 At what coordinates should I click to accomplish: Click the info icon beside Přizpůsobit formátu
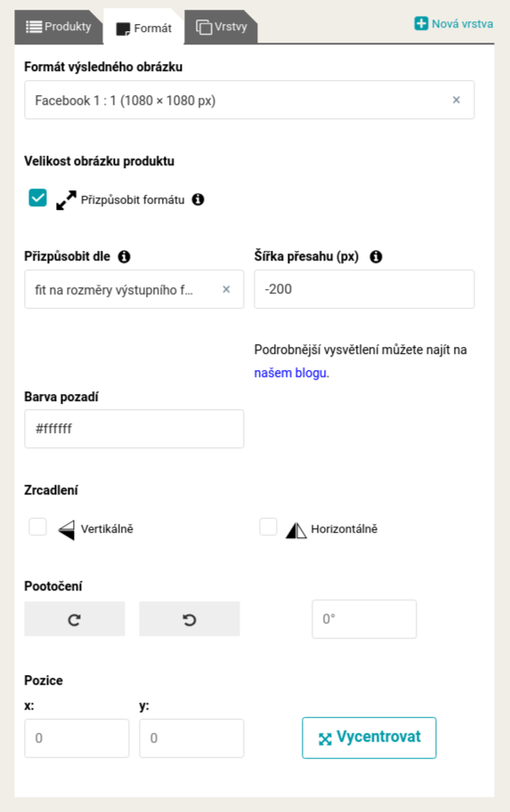[x=198, y=199]
